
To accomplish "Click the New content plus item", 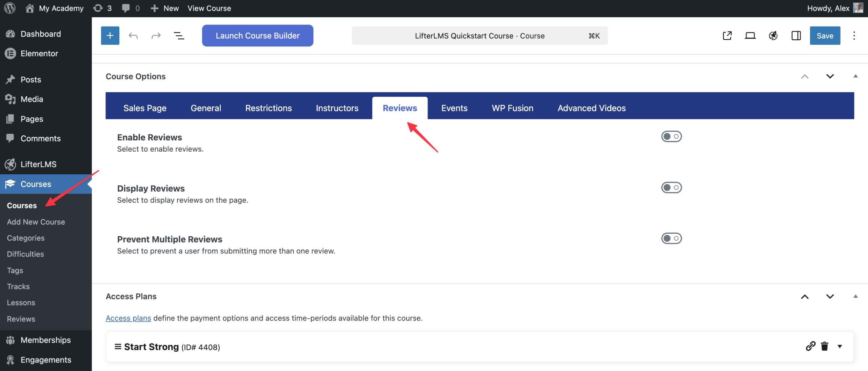I will [x=165, y=8].
